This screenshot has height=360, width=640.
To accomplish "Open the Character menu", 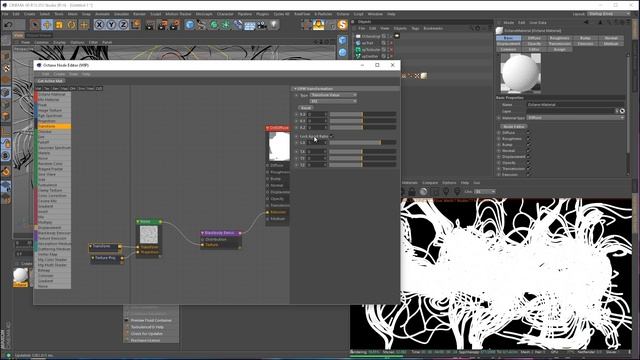I will [x=225, y=14].
